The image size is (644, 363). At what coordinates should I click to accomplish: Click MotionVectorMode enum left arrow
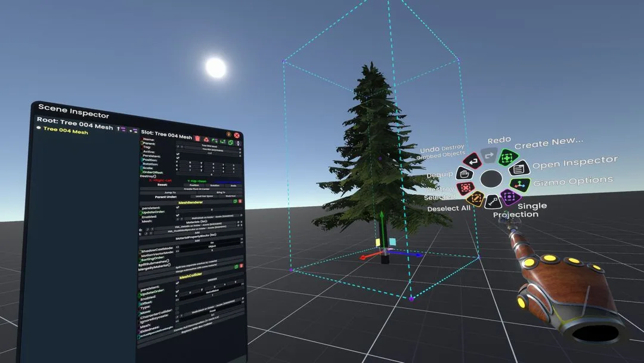click(178, 251)
